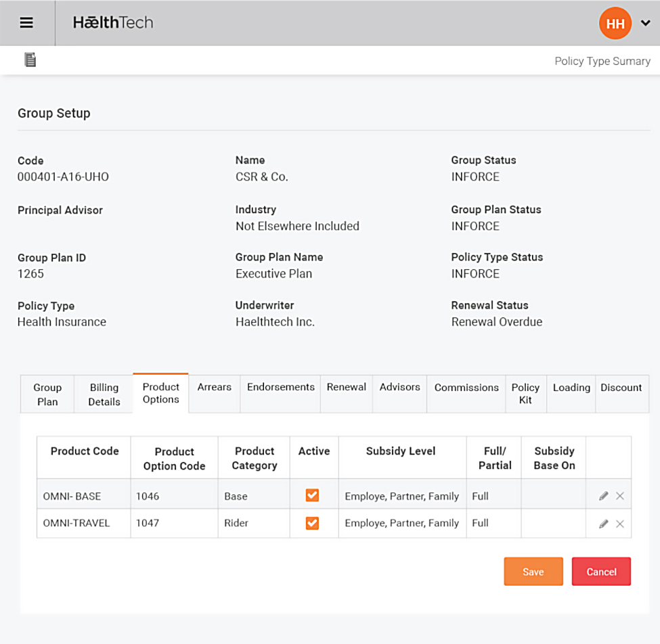
Task: Edit the OMNI-TRAVEL row with pencil icon
Action: coord(603,524)
